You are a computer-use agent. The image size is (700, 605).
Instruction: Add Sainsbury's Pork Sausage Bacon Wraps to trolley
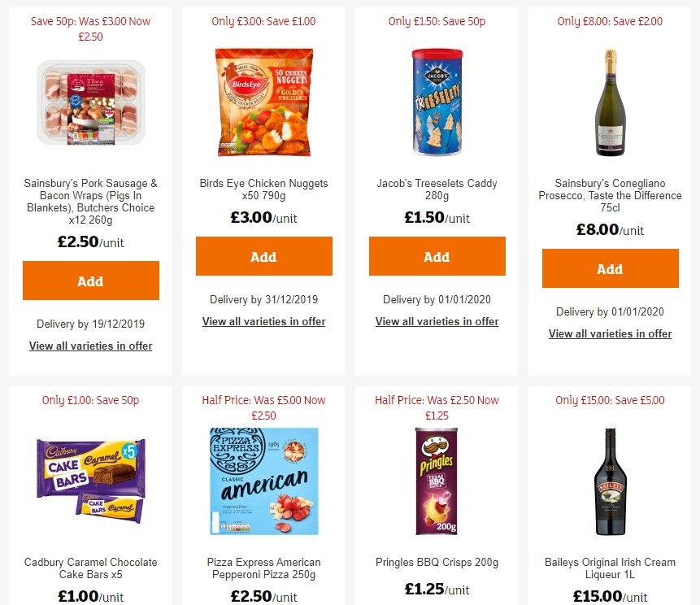[x=90, y=281]
